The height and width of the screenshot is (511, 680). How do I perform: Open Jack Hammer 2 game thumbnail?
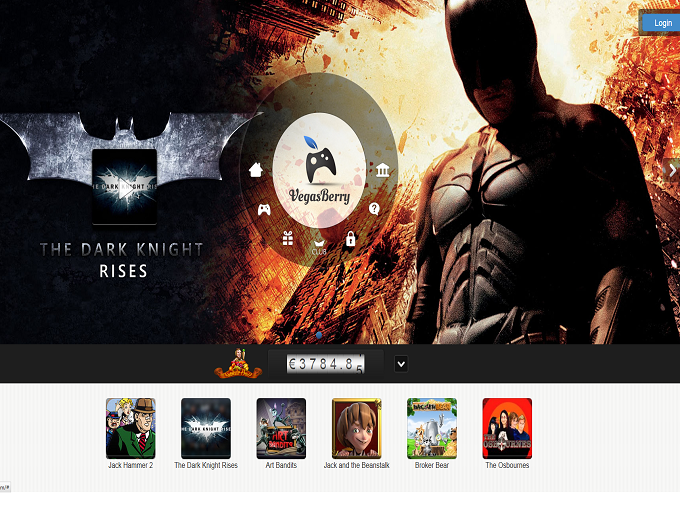click(131, 428)
